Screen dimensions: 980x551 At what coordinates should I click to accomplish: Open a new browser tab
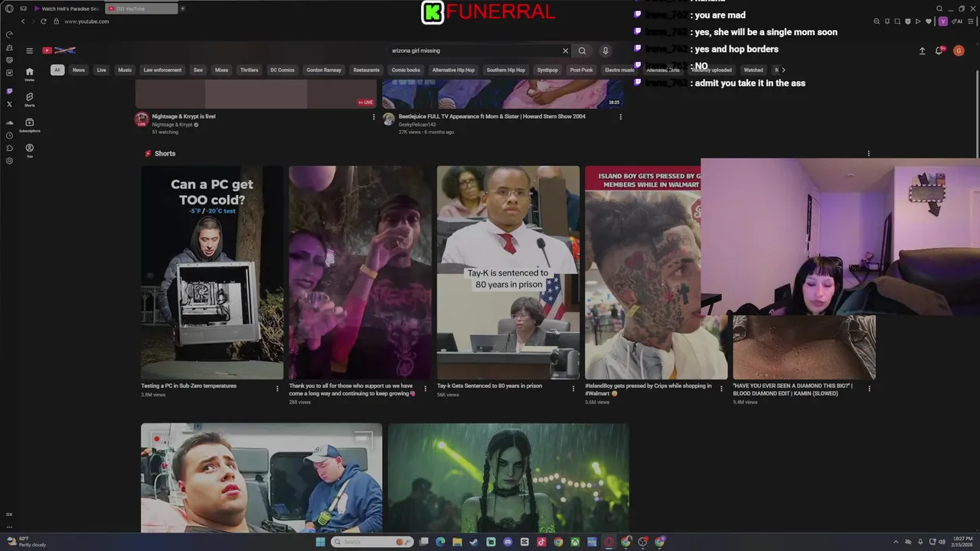click(x=182, y=8)
